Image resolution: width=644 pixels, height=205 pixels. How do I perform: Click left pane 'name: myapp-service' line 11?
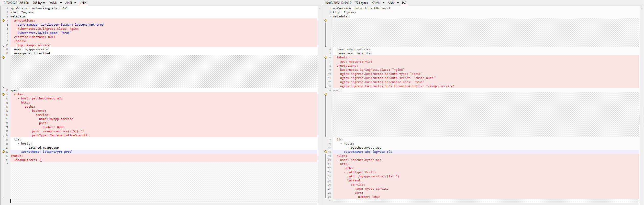31,49
